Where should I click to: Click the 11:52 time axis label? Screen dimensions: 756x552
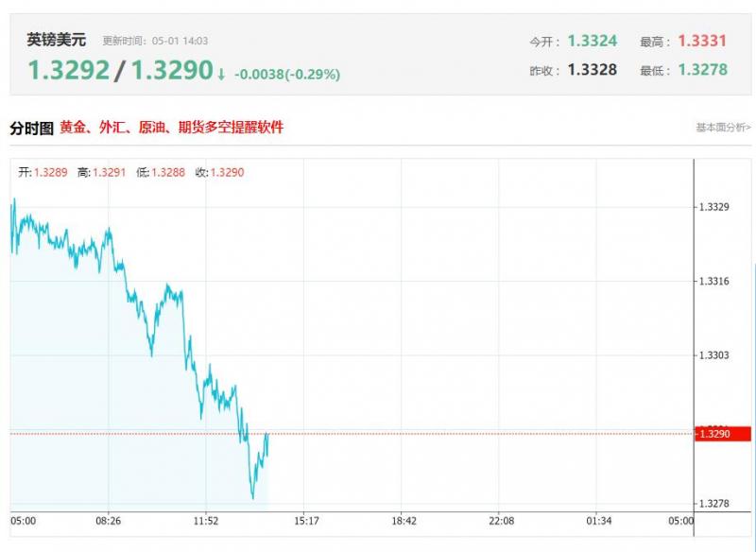pyautogui.click(x=206, y=521)
